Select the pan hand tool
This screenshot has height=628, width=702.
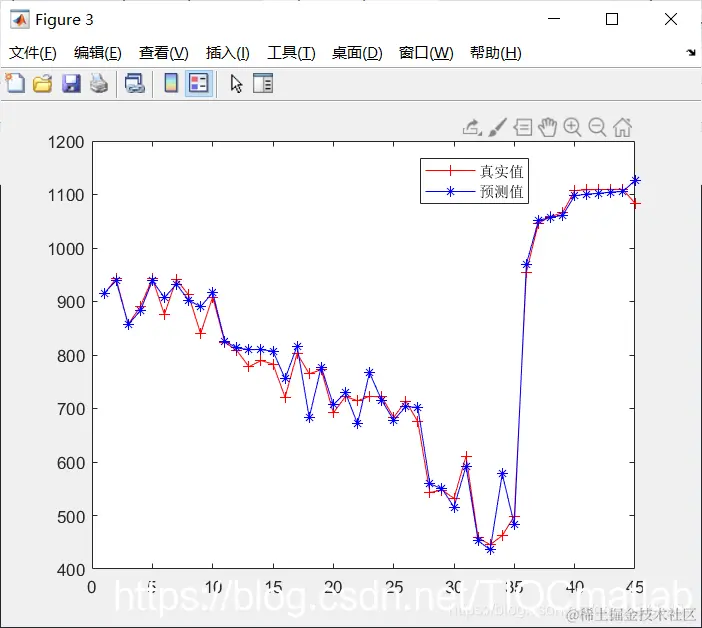[548, 127]
